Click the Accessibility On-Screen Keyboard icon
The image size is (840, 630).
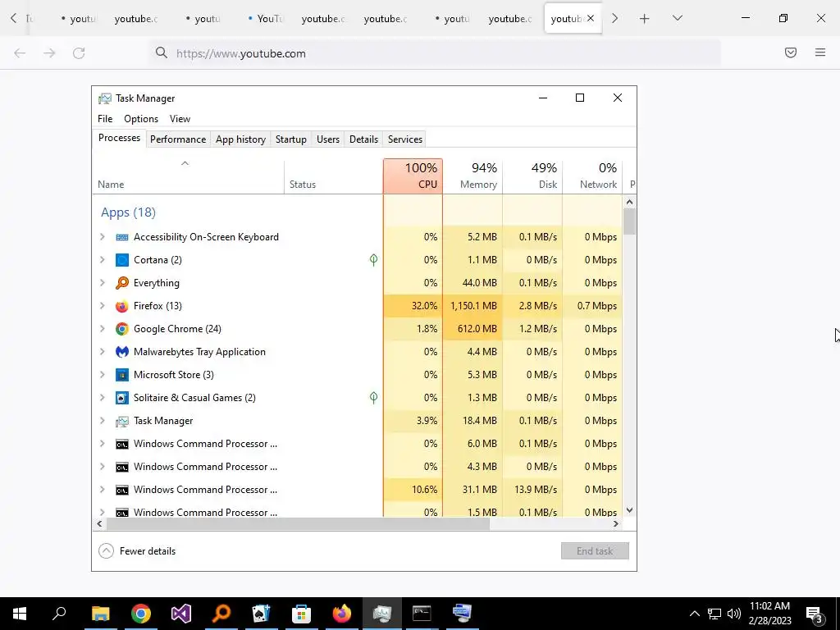[122, 237]
